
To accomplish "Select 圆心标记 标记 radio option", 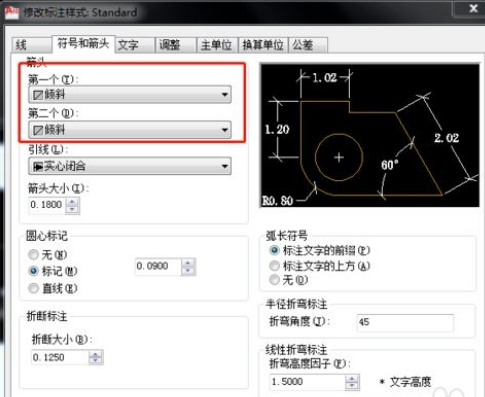I will [33, 271].
